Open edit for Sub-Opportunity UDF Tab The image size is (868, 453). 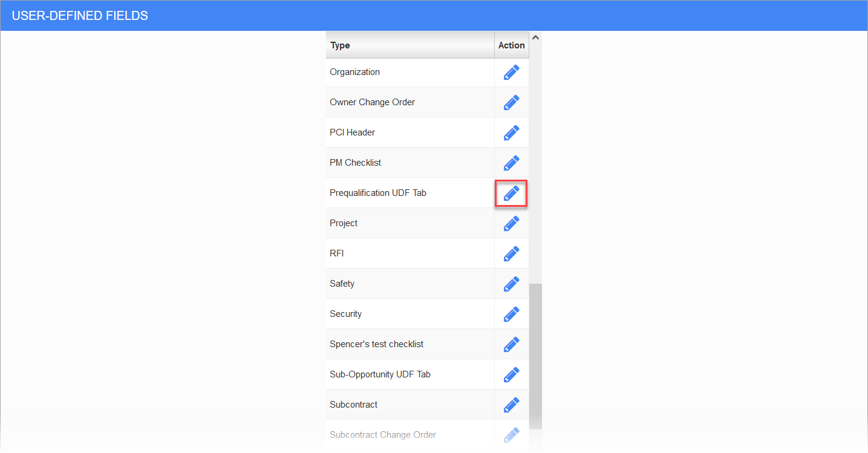[511, 375]
